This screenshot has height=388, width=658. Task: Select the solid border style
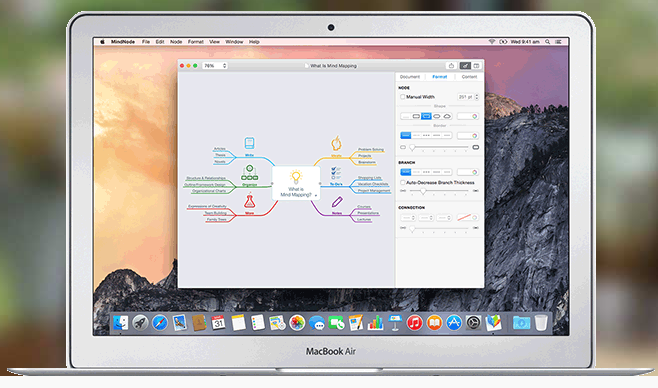(405, 135)
